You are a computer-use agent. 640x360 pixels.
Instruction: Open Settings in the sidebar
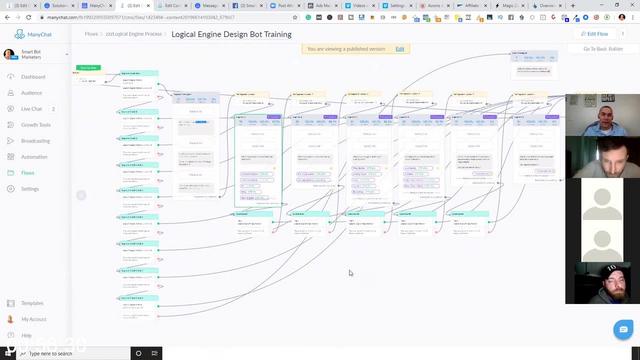click(x=30, y=189)
